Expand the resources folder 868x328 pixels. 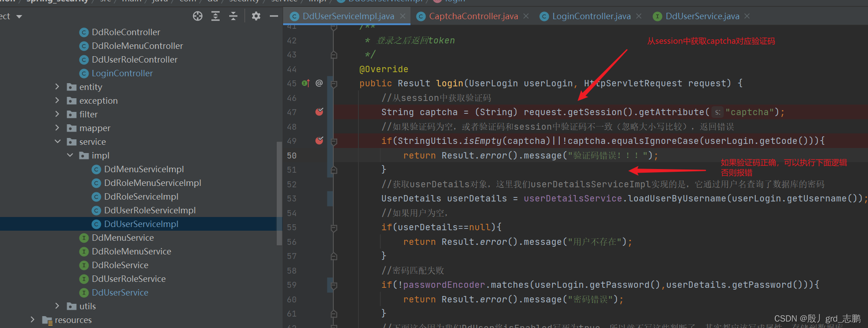click(x=32, y=319)
